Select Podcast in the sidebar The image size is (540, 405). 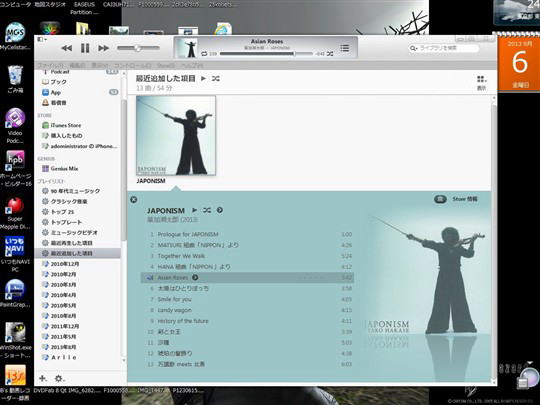point(60,72)
